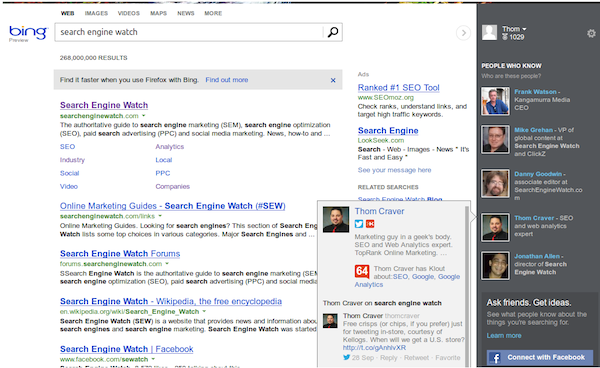Click Favorite under the tweet
This screenshot has height=368, width=600.
(448, 358)
